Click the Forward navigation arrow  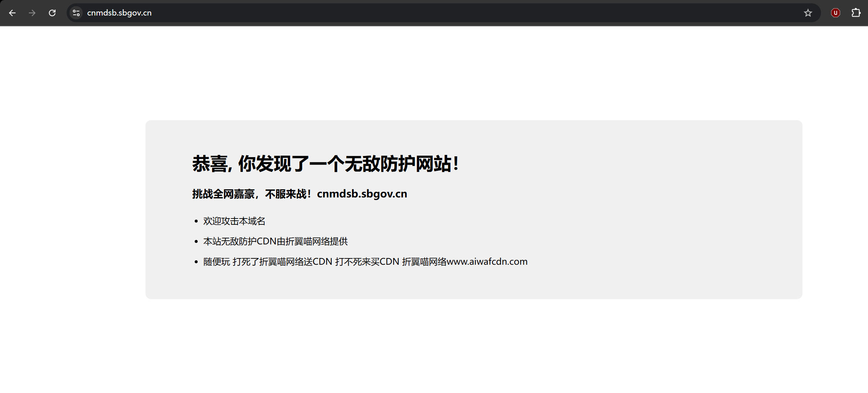tap(32, 13)
